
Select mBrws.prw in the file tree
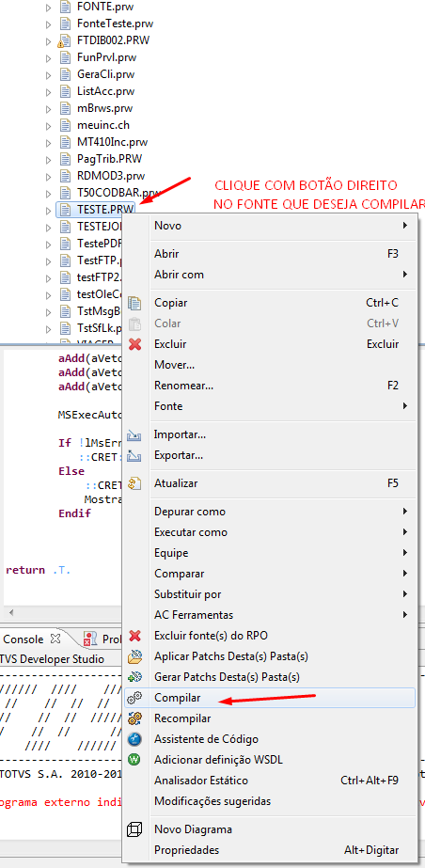[105, 108]
